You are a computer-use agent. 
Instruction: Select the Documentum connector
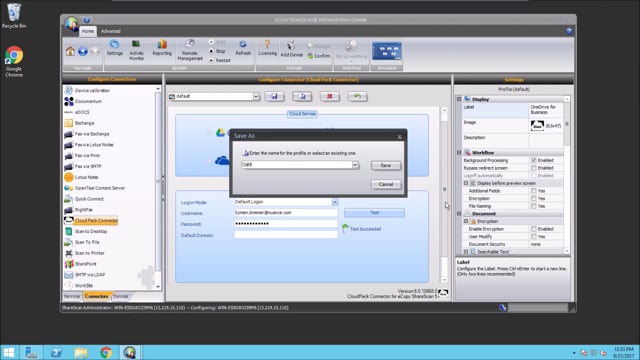coord(83,101)
